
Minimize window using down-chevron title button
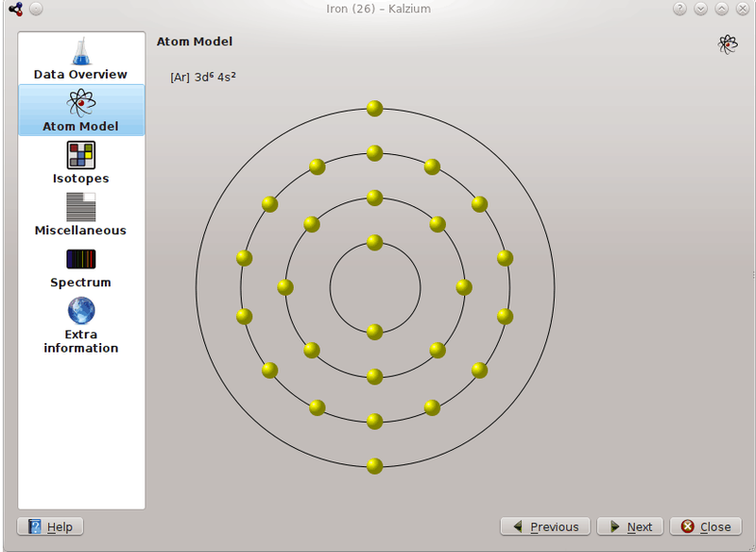(x=700, y=9)
